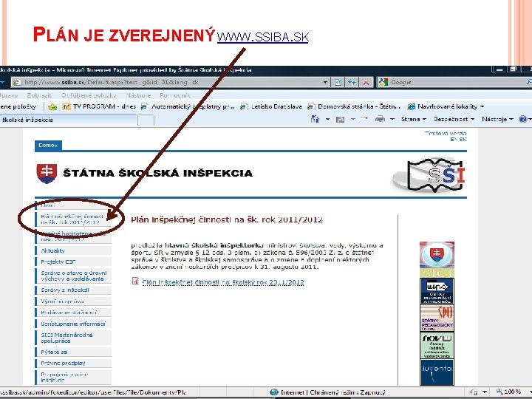
Task: Open the Obľúbené položky menu
Action: [x=89, y=95]
